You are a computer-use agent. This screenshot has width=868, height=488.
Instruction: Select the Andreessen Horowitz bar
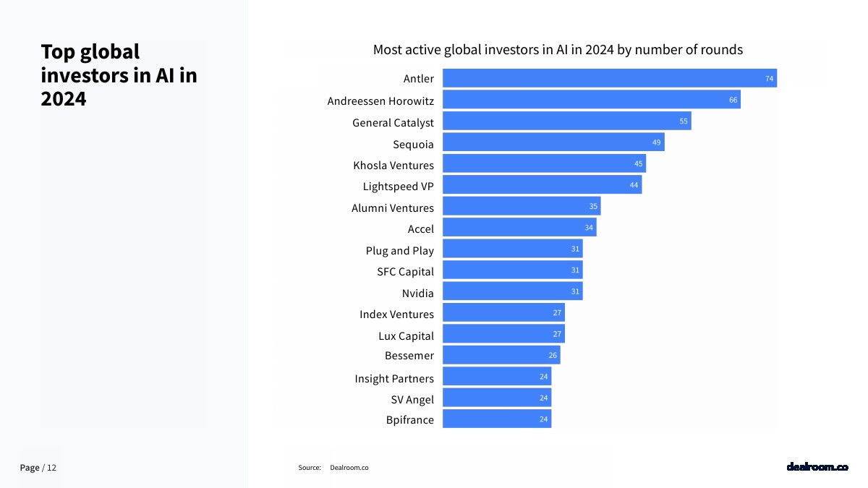pos(591,100)
